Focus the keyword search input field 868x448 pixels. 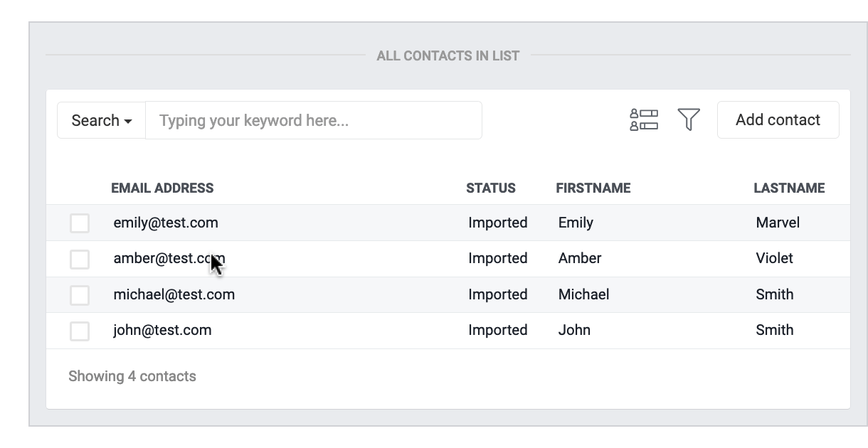click(x=314, y=121)
